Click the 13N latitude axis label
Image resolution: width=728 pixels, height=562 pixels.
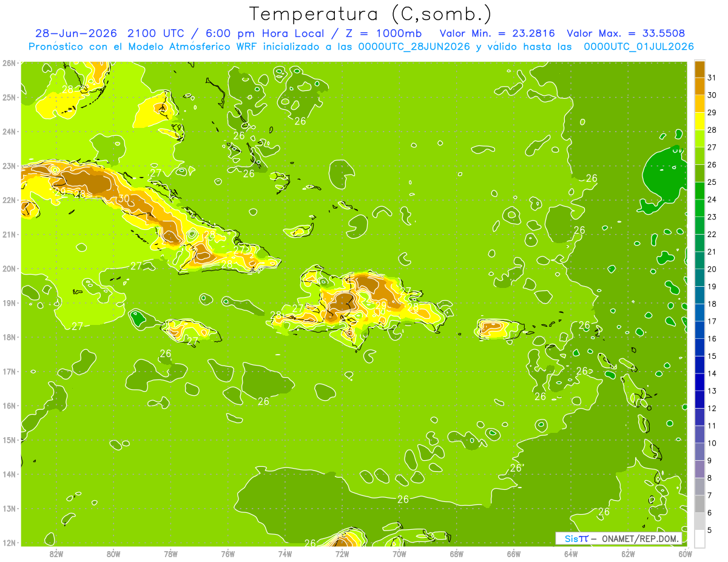point(8,508)
